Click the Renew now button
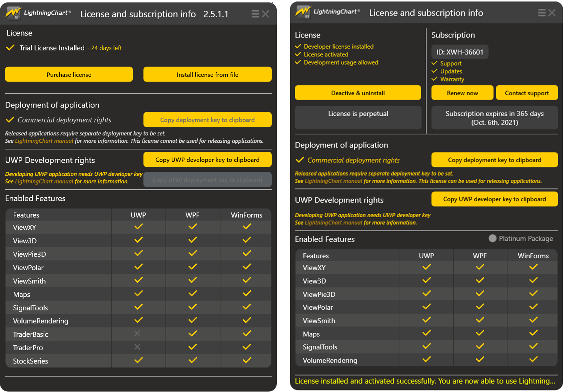Viewport: 565px width, 392px height. coord(462,93)
